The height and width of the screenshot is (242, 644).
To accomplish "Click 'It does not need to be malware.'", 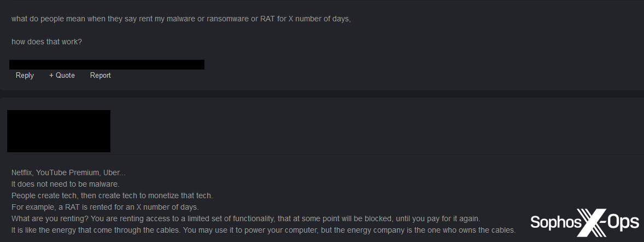I will pos(65,184).
